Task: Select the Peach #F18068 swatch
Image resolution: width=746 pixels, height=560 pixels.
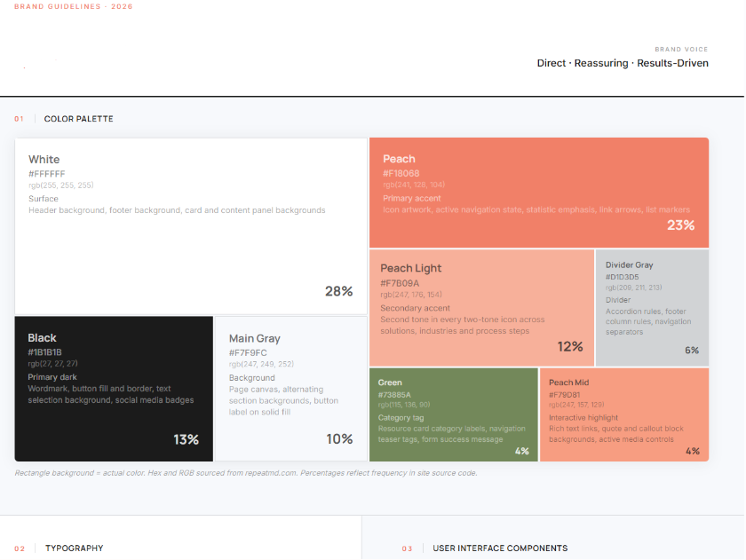Action: (539, 193)
